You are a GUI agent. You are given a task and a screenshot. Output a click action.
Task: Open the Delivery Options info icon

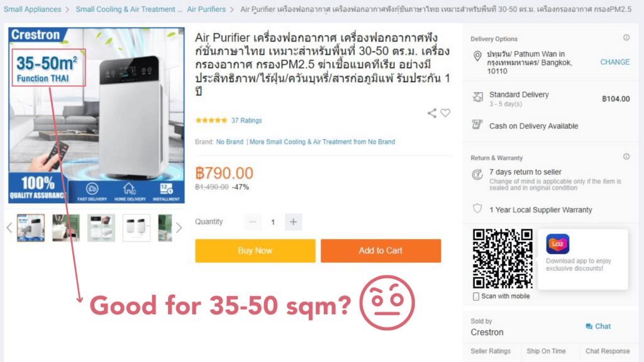[x=626, y=38]
